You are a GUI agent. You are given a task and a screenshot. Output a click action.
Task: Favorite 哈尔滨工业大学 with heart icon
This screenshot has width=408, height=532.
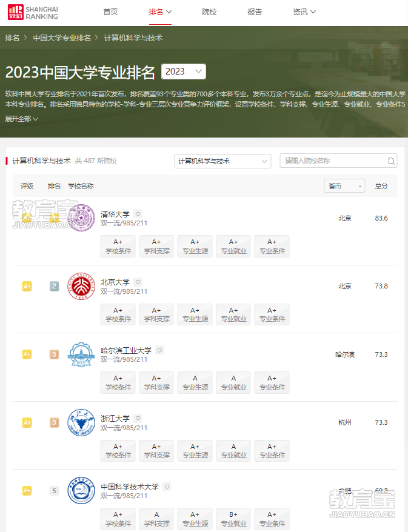159,350
